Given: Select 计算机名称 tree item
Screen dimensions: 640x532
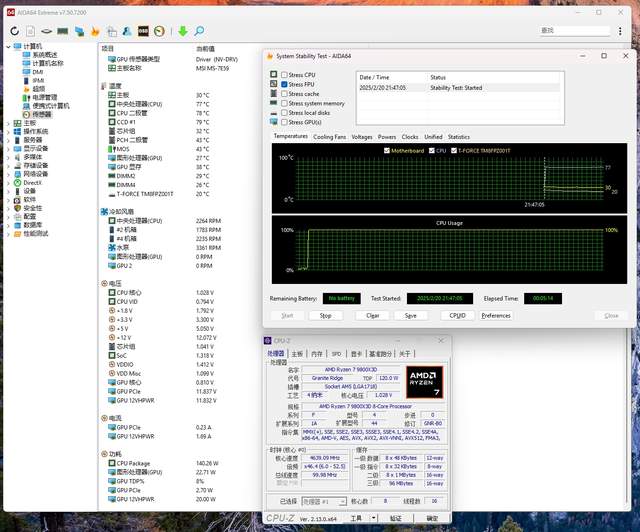Looking at the screenshot, I should click(x=48, y=63).
